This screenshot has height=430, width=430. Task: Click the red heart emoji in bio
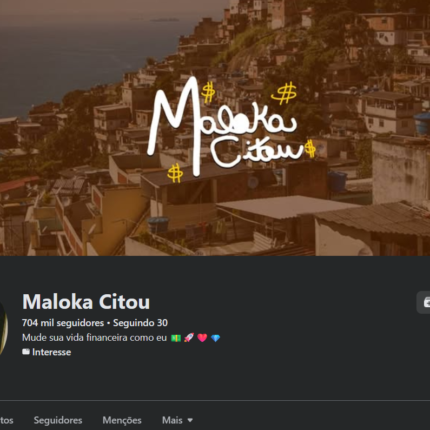point(202,338)
